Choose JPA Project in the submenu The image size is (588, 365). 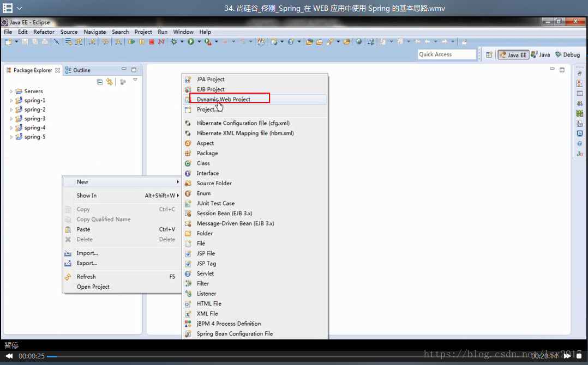pyautogui.click(x=255, y=80)
